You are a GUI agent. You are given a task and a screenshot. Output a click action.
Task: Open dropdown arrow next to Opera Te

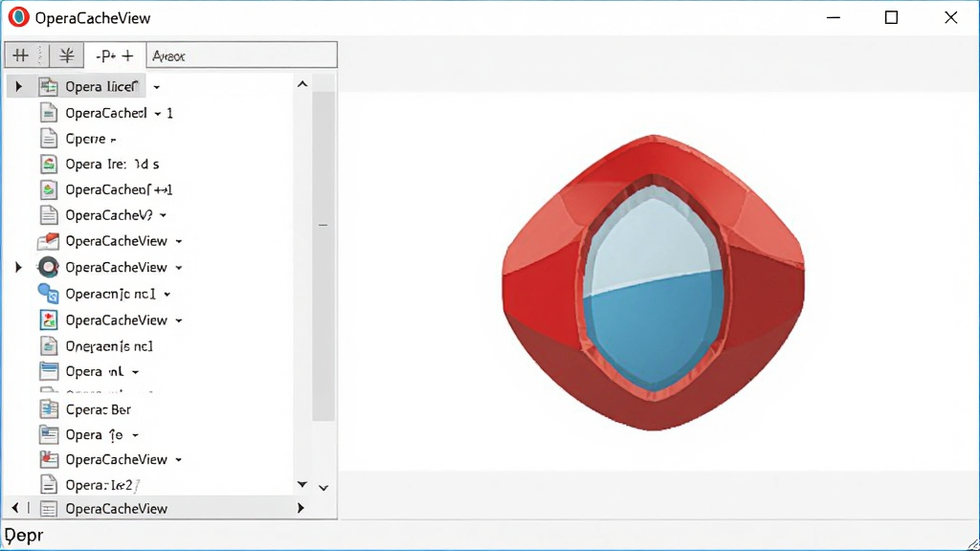[135, 435]
